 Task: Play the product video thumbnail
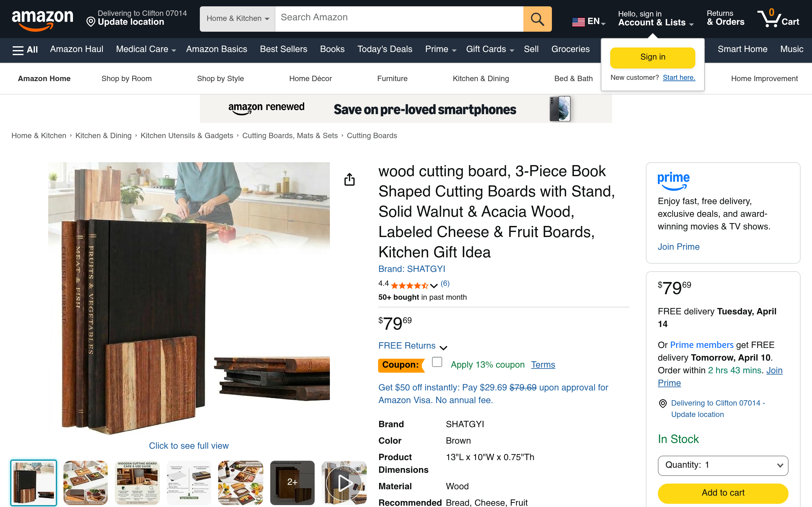click(x=344, y=483)
